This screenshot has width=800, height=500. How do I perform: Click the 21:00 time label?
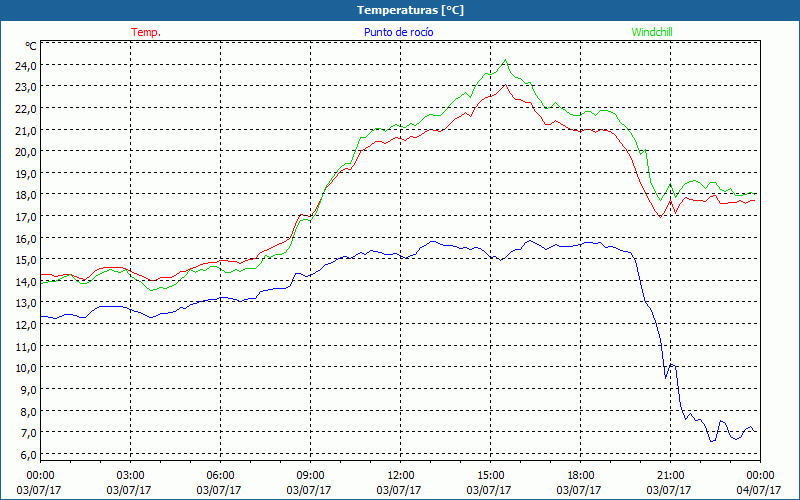point(670,476)
